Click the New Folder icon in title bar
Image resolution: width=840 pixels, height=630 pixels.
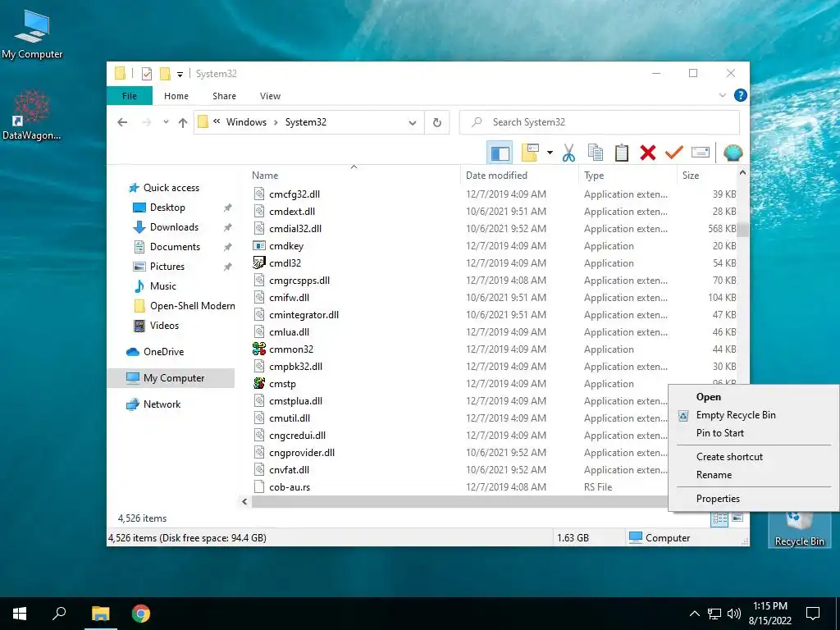coord(165,73)
